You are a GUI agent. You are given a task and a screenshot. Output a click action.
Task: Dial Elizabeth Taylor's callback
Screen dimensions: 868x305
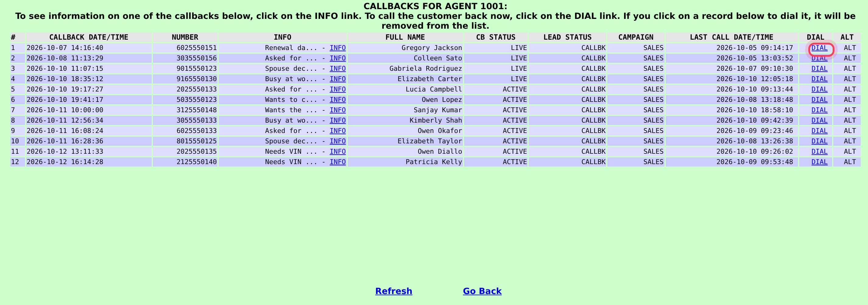[819, 141]
